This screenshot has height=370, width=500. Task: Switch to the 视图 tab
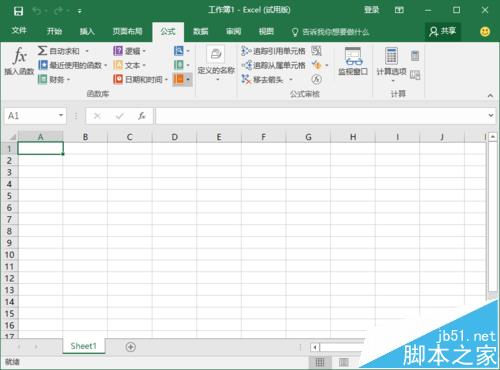tap(266, 31)
